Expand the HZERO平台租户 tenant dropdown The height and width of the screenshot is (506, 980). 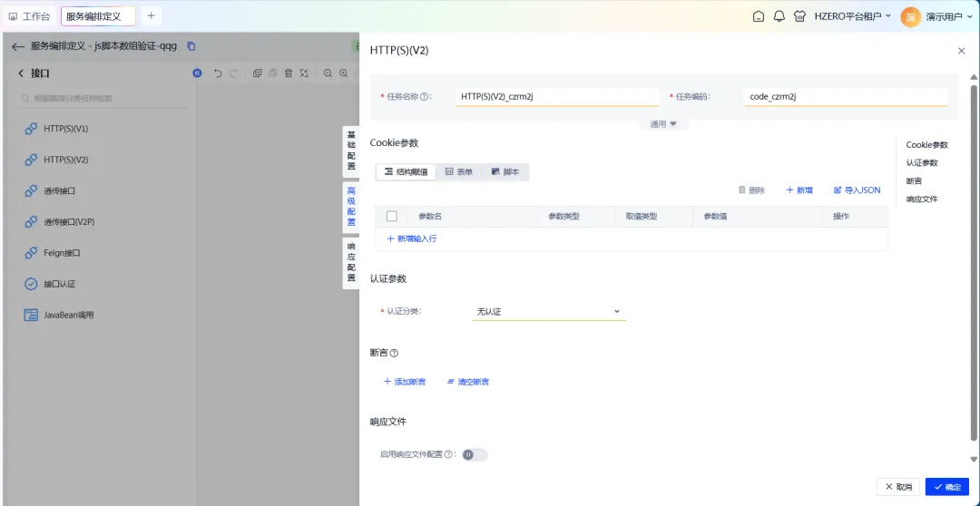pos(852,17)
